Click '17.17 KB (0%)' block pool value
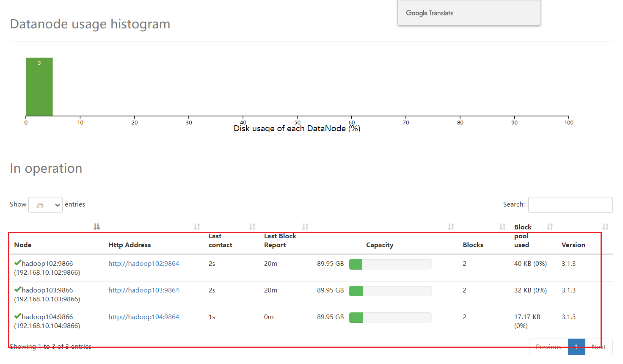Image resolution: width=623 pixels, height=364 pixels. pos(527,321)
